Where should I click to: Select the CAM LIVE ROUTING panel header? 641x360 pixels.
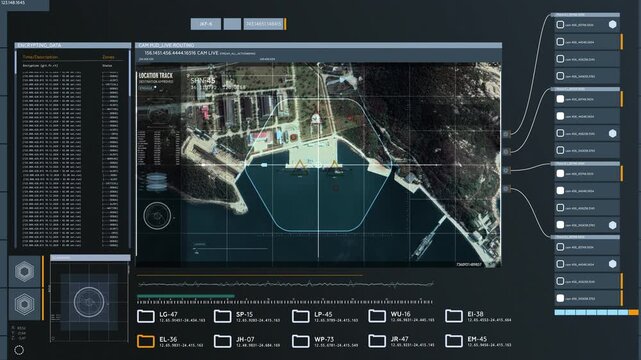point(318,45)
